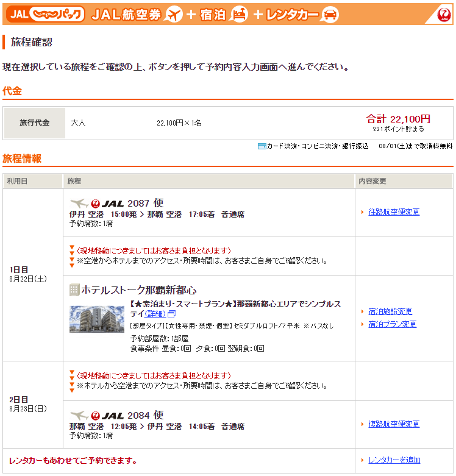
Task: Click total price 合計 22,100円
Action: click(x=398, y=119)
